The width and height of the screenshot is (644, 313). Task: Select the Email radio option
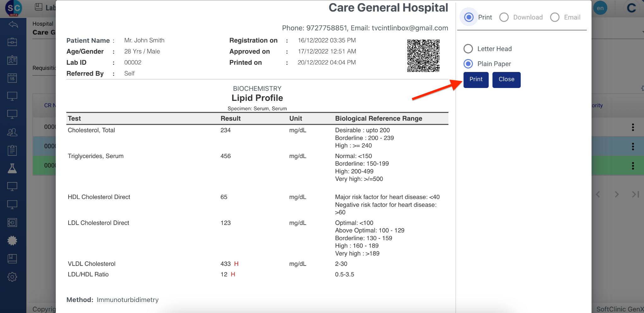coord(555,17)
